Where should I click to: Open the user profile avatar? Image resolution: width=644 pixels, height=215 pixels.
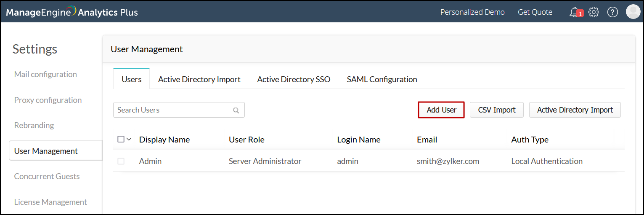(x=633, y=12)
